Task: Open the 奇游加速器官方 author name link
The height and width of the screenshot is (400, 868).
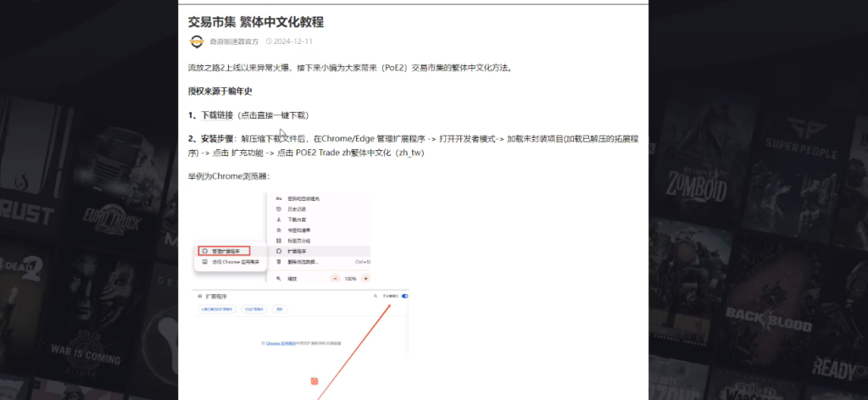Action: coord(234,42)
